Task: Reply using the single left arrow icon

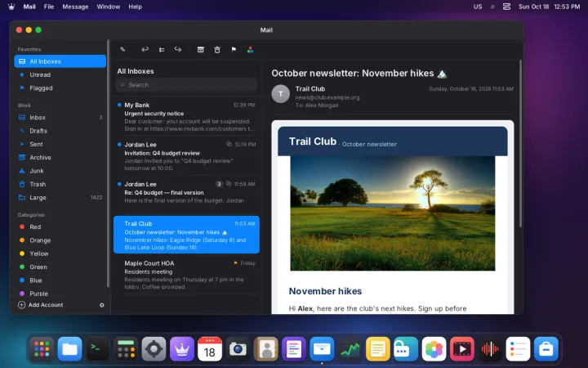Action: point(145,50)
